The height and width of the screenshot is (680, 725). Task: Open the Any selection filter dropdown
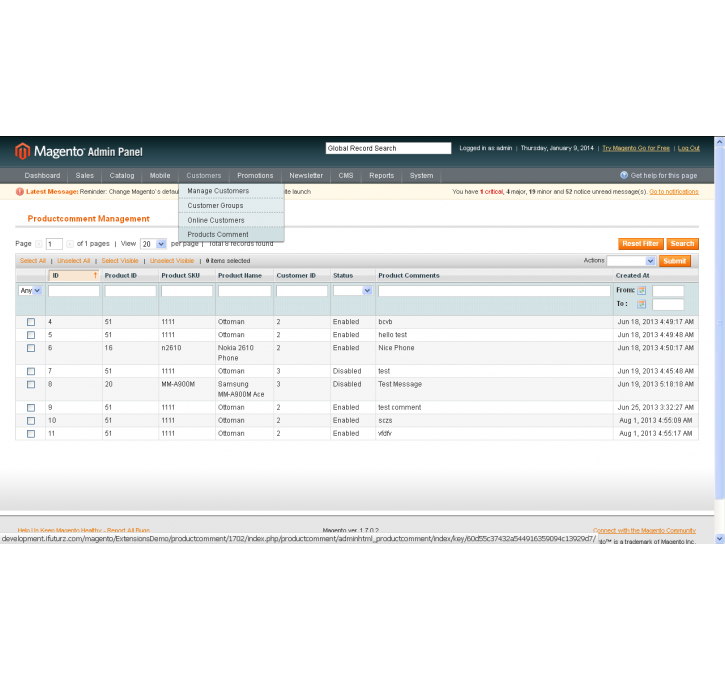[30, 291]
